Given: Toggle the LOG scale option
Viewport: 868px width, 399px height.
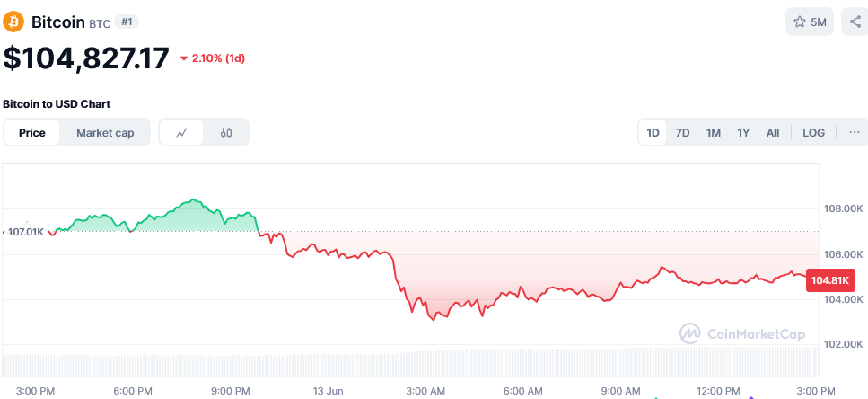Looking at the screenshot, I should coord(813,132).
